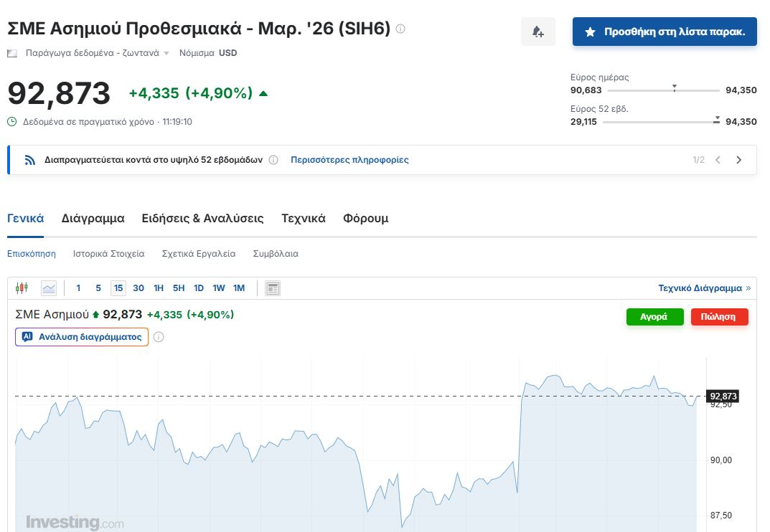Viewport: 770px width, 532px height.
Task: Click the create alert bell icon
Action: click(537, 32)
